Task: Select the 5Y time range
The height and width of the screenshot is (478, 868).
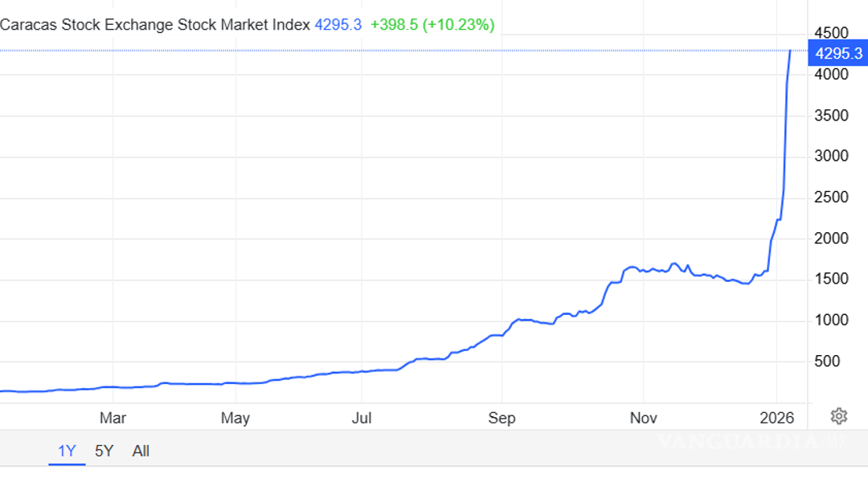Action: 104,451
